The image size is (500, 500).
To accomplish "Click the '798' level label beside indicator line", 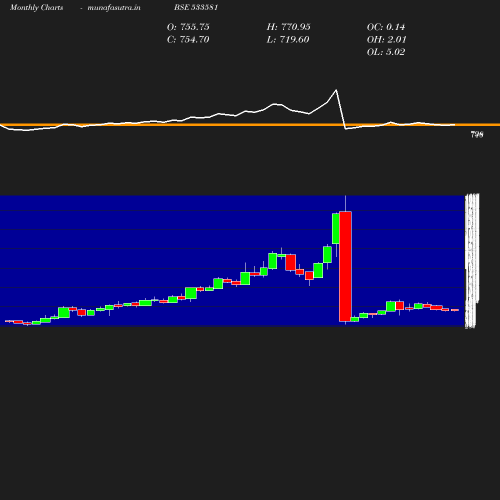I will coord(477,135).
